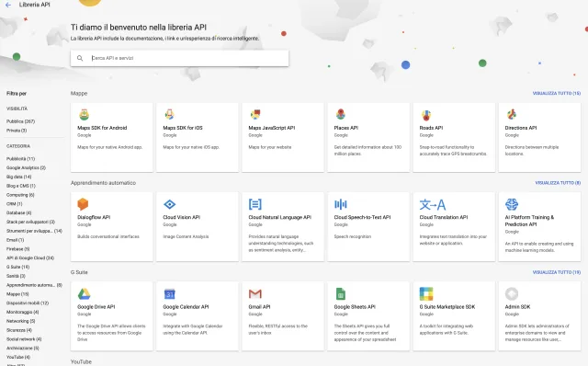Click the back arrow next to Libreria API
Screen dimensions: 588x366
(x=8, y=5)
